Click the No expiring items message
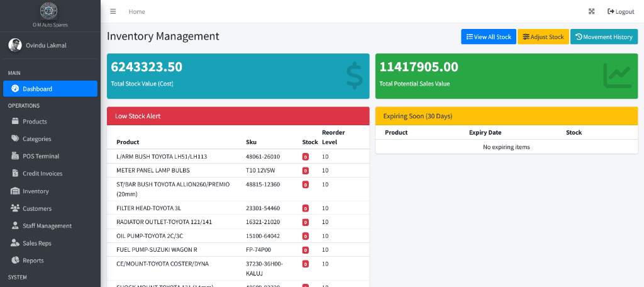 click(x=506, y=147)
